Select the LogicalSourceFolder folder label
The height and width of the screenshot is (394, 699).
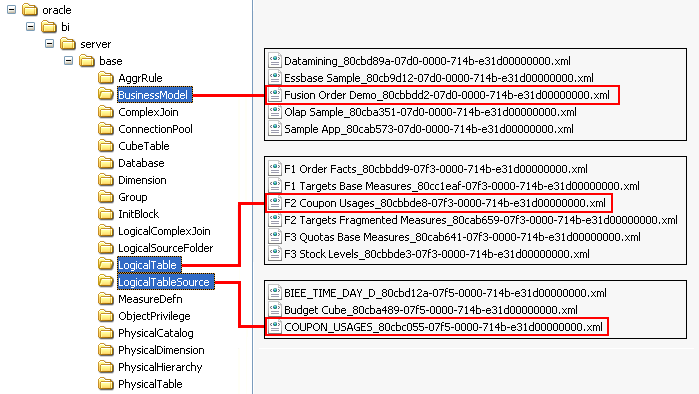(165, 248)
